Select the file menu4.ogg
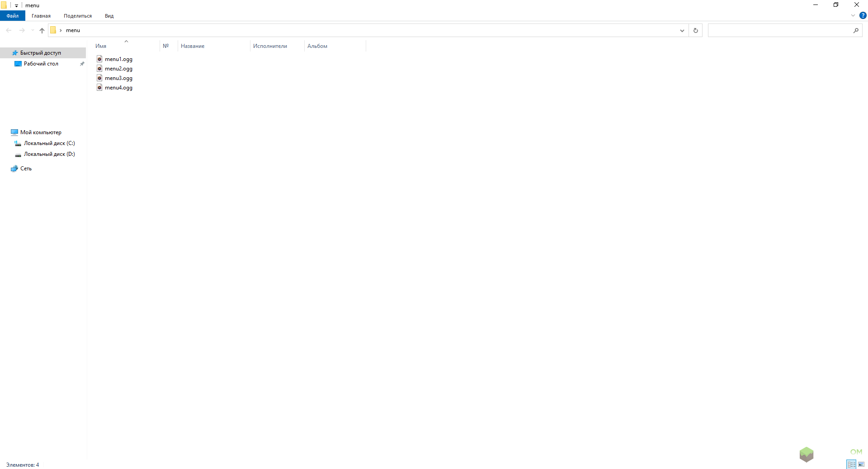Screen dimensions: 868x469 (x=118, y=88)
